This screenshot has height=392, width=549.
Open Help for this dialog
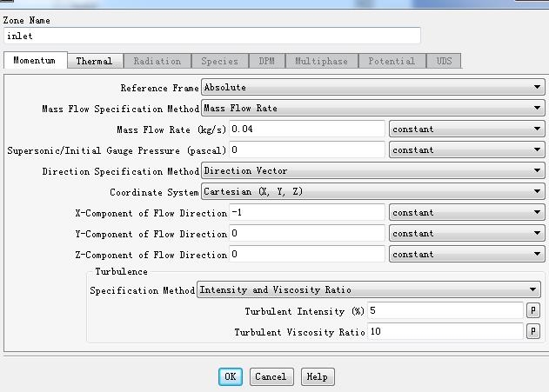318,376
